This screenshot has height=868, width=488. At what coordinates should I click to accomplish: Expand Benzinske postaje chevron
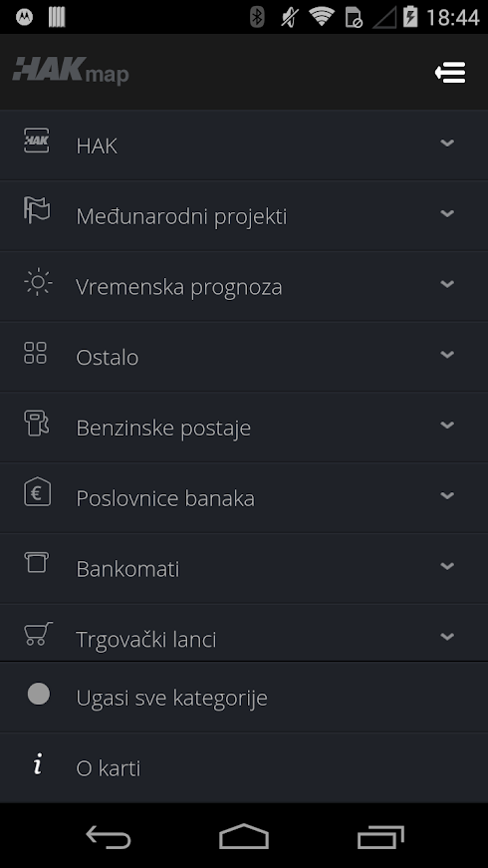tap(447, 425)
